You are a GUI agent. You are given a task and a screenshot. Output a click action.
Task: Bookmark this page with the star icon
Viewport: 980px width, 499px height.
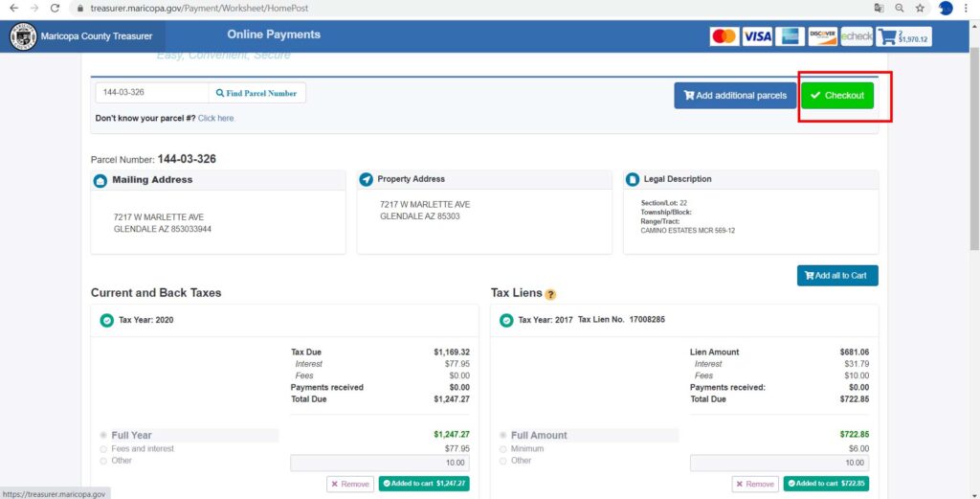point(920,8)
